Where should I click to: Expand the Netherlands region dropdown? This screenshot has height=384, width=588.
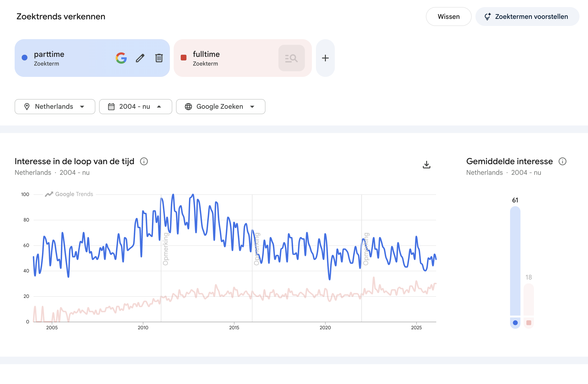pos(55,106)
